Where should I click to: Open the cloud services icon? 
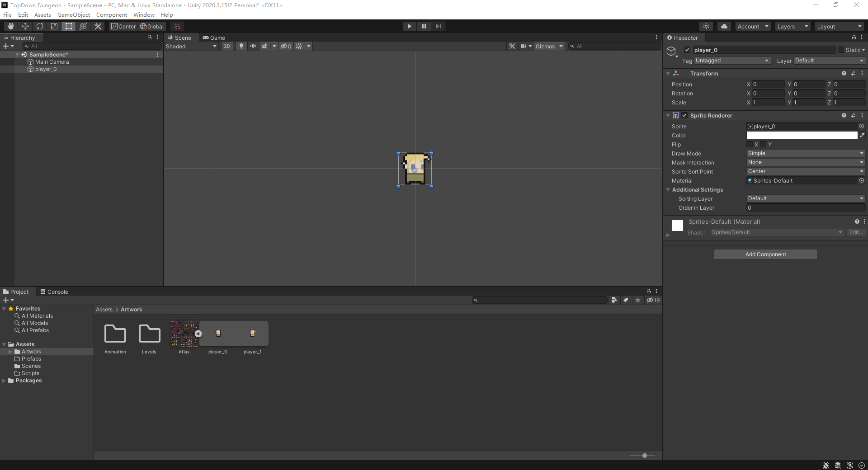(724, 26)
